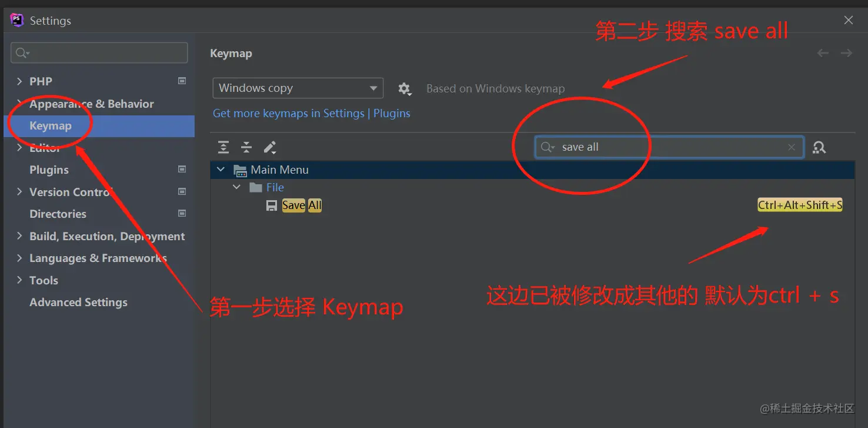Click the Based on Windows keymap text

495,89
